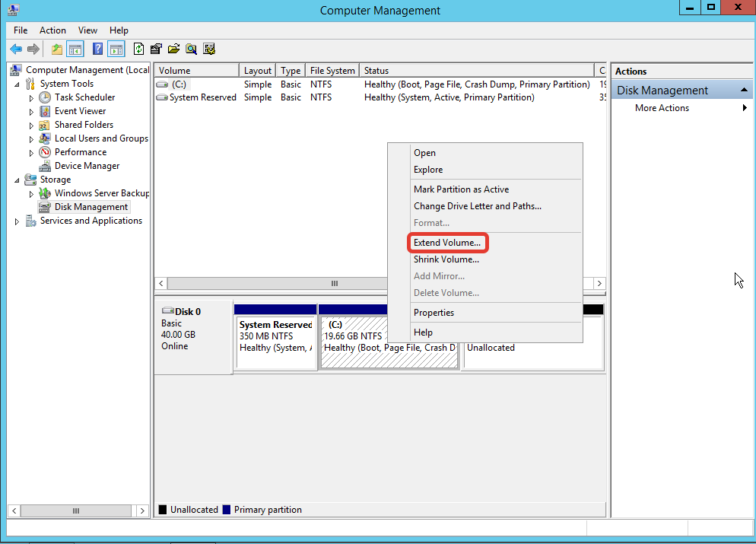Collapse the System Tools tree node
The width and height of the screenshot is (756, 544).
click(x=17, y=84)
